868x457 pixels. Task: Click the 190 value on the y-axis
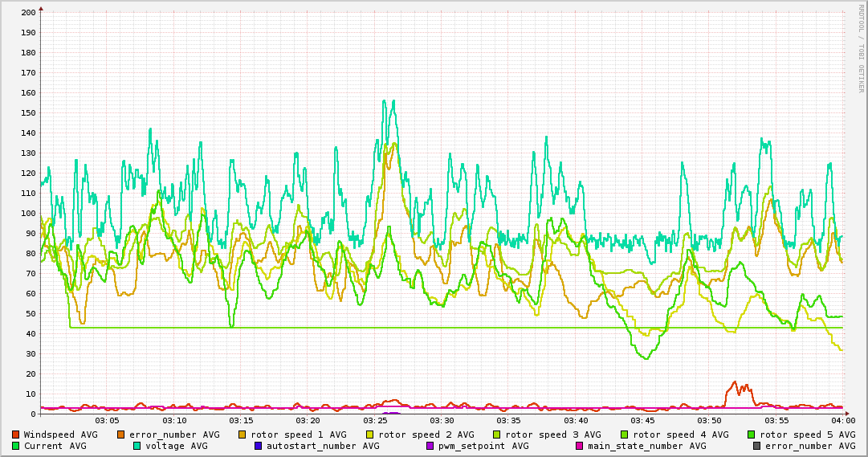[28, 32]
